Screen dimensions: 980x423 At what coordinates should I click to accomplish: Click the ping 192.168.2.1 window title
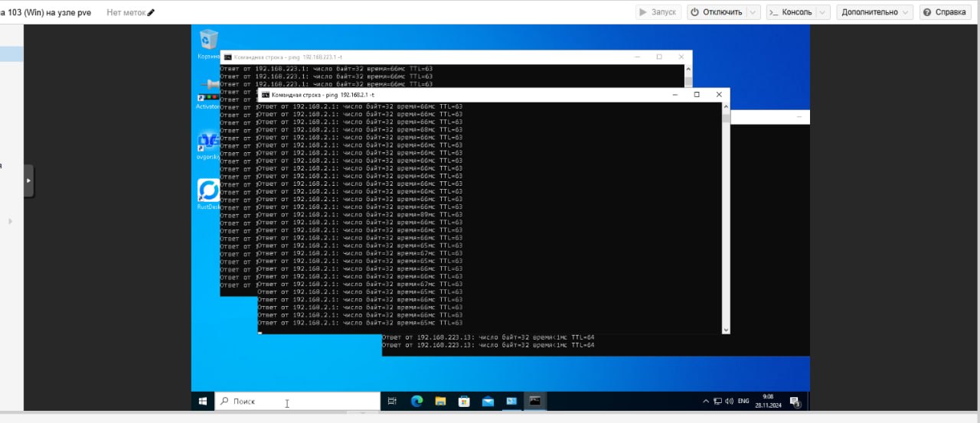(322, 94)
